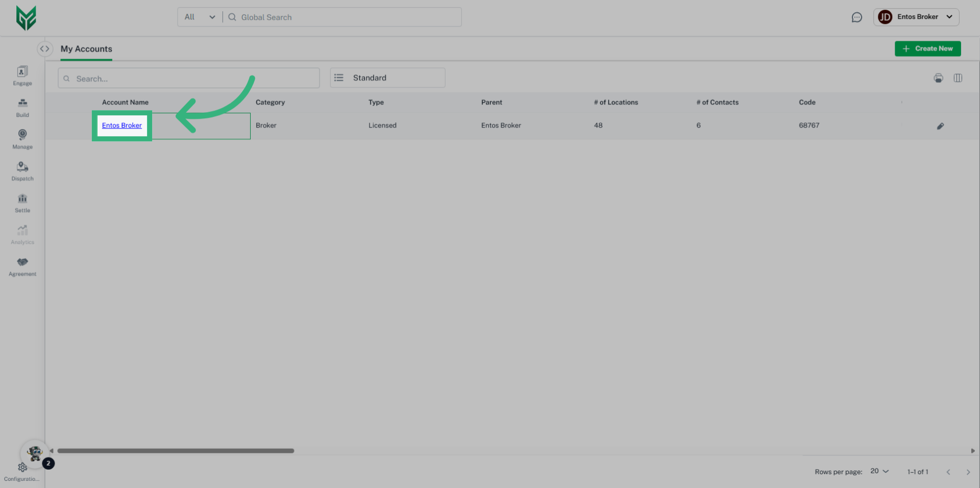
Task: Open the Analytics section
Action: click(x=22, y=234)
